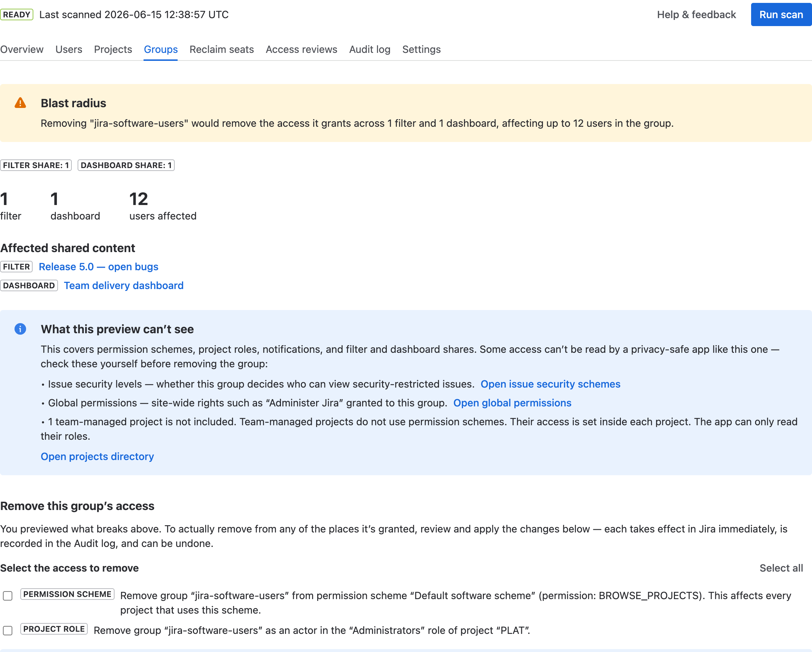Screen dimensions: 812x652
Task: Click the Blast radius warning icon
Action: point(20,103)
